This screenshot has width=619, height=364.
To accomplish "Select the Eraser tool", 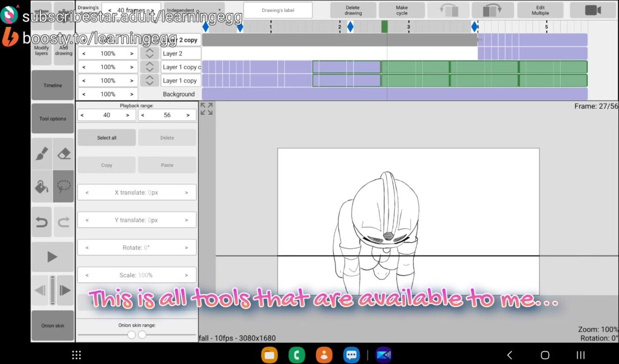I will click(64, 154).
